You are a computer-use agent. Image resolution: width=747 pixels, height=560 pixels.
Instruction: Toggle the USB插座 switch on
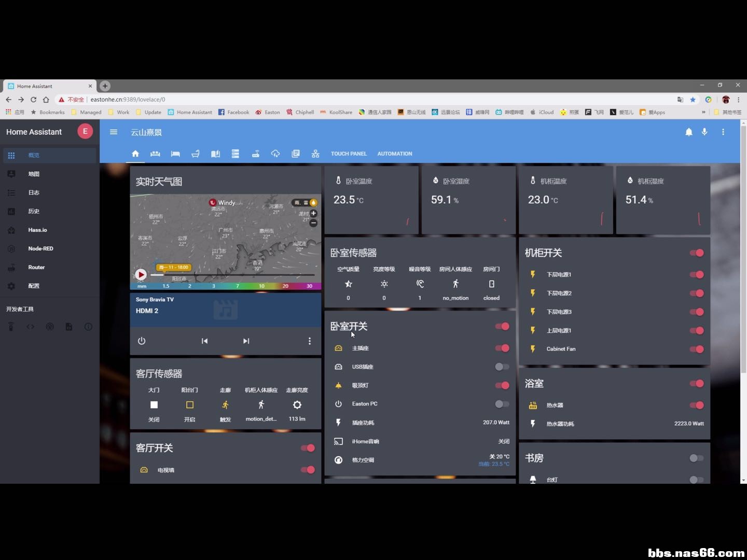[501, 367]
